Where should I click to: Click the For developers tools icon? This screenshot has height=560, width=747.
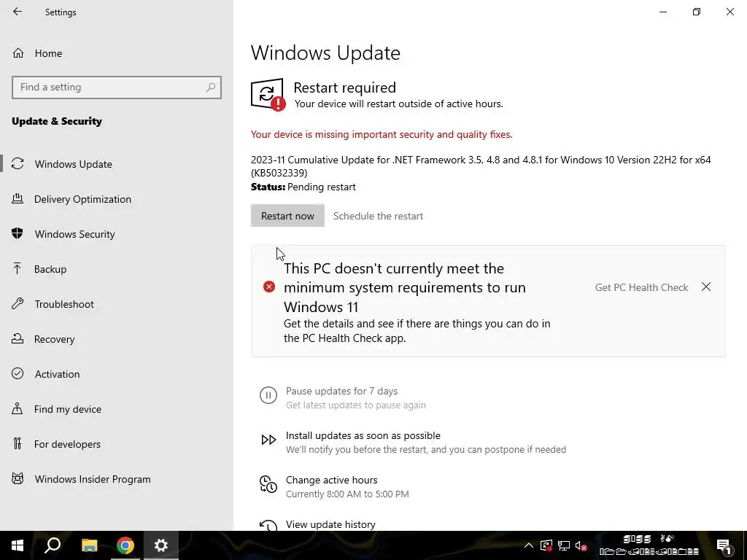pos(18,444)
